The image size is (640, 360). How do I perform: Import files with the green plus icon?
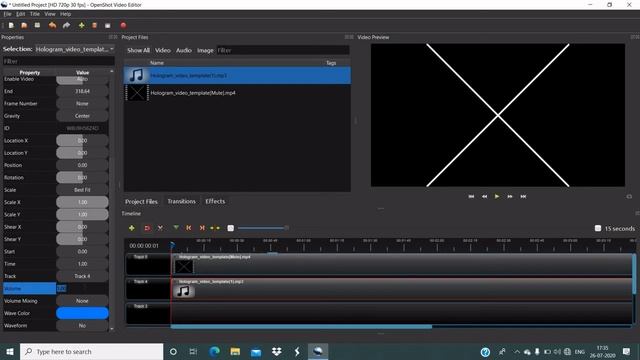pyautogui.click(x=82, y=25)
